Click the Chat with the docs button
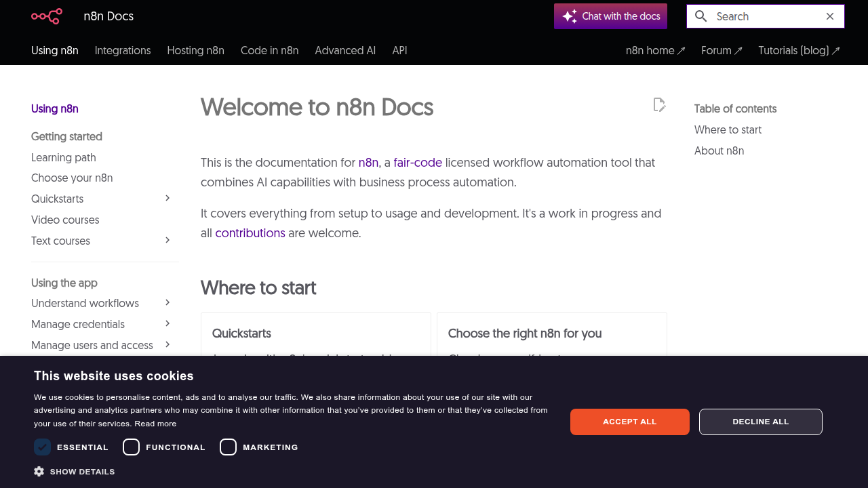The width and height of the screenshot is (868, 488). point(610,16)
